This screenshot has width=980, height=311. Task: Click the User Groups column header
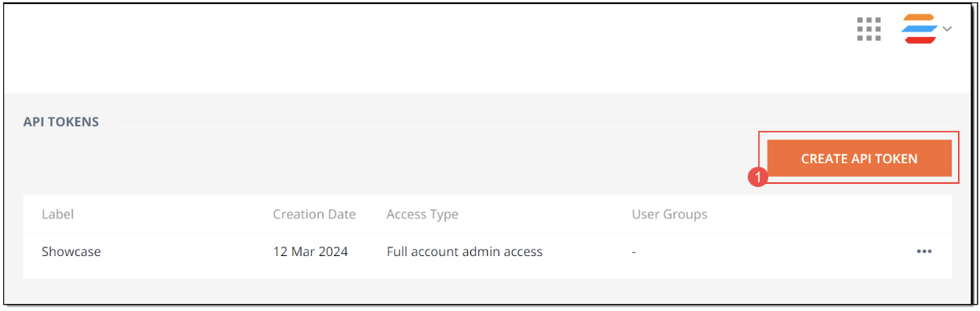click(669, 214)
